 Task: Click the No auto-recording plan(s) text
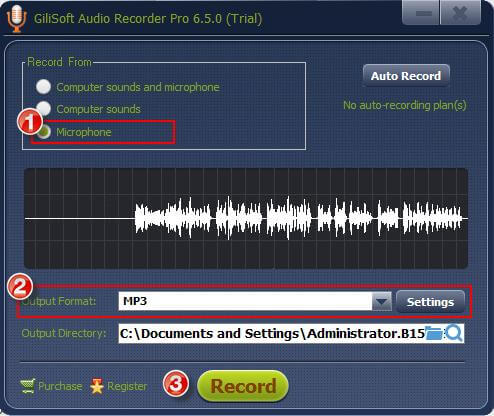click(x=405, y=105)
